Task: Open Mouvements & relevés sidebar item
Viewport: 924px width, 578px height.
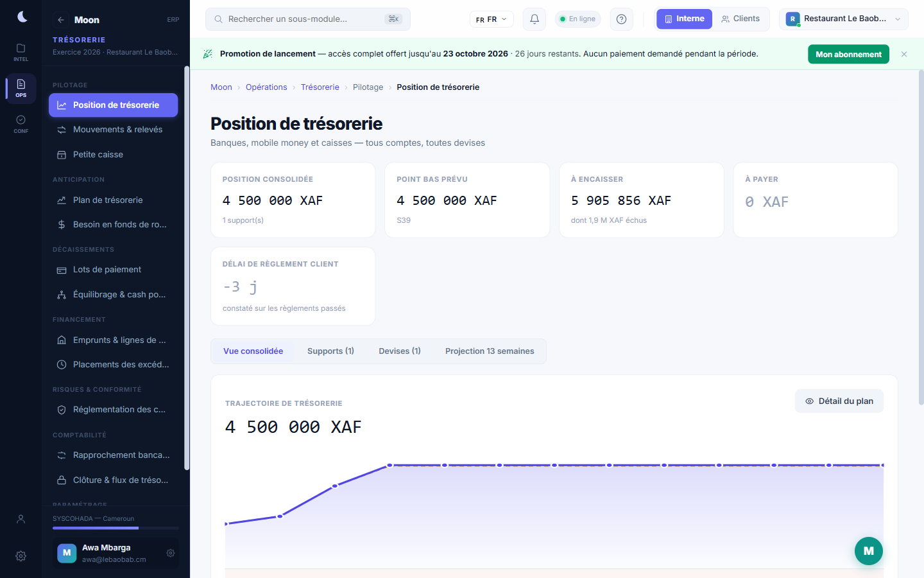Action: point(113,130)
